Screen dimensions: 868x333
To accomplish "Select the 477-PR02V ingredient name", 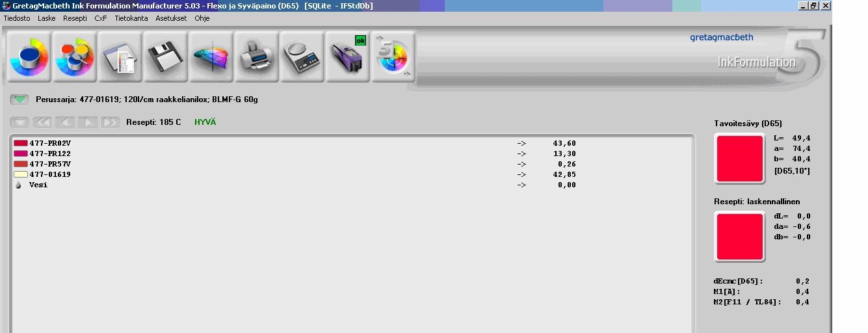I will pyautogui.click(x=50, y=143).
